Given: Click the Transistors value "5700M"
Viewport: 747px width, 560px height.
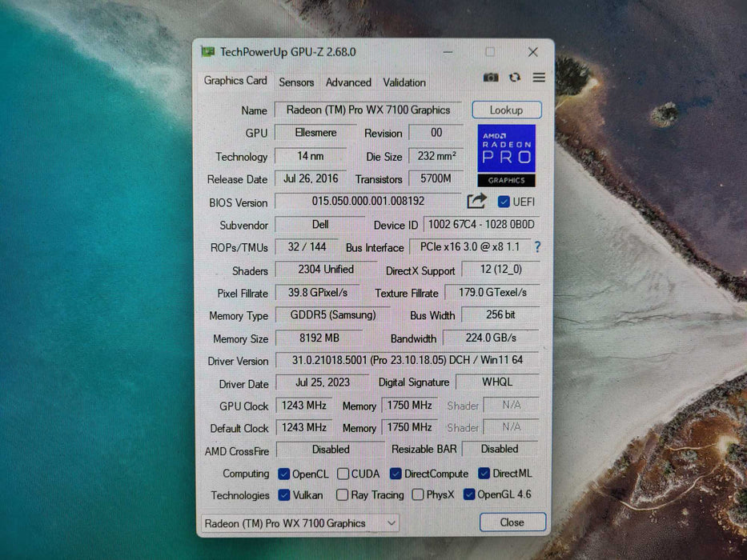Looking at the screenshot, I should [x=436, y=178].
